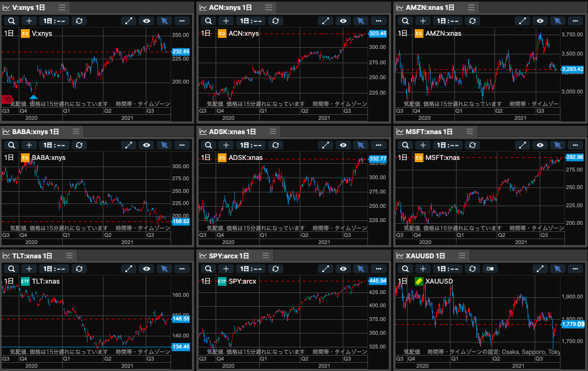
Task: Open the 1日 interval dropdown in XAUUSD chart
Action: coord(448,269)
